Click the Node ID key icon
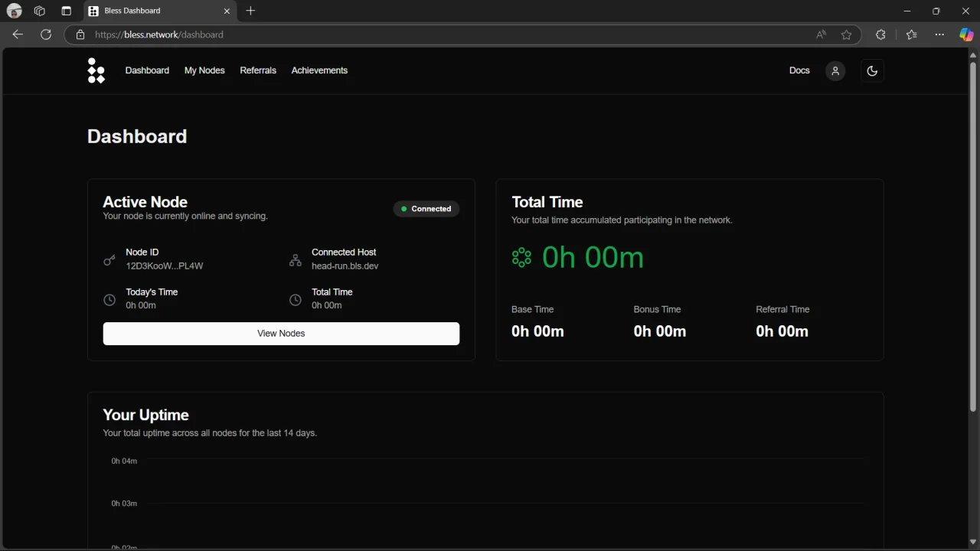Viewport: 980px width, 551px height. tap(109, 260)
